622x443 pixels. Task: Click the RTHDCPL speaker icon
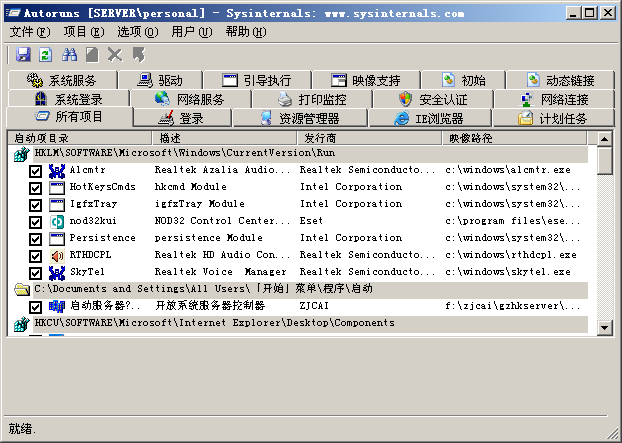tap(57, 256)
